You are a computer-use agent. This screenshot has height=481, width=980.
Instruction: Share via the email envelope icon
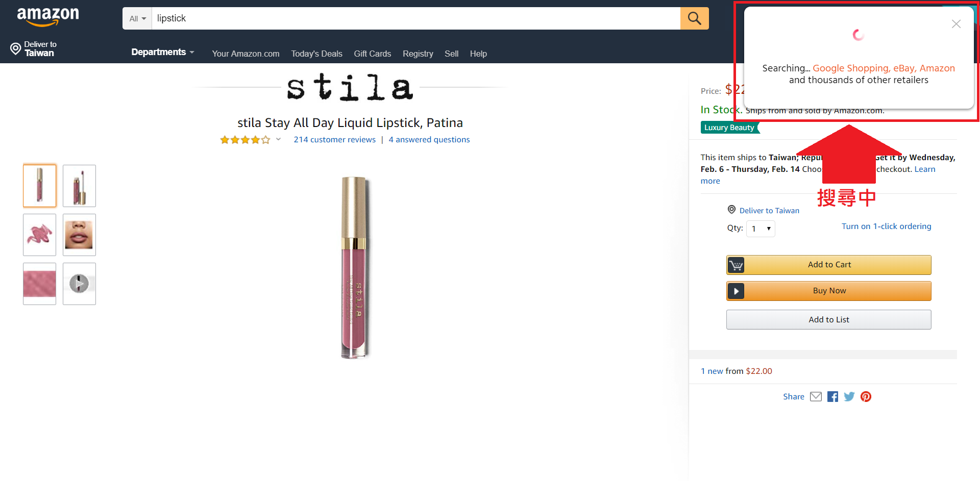[x=816, y=397]
